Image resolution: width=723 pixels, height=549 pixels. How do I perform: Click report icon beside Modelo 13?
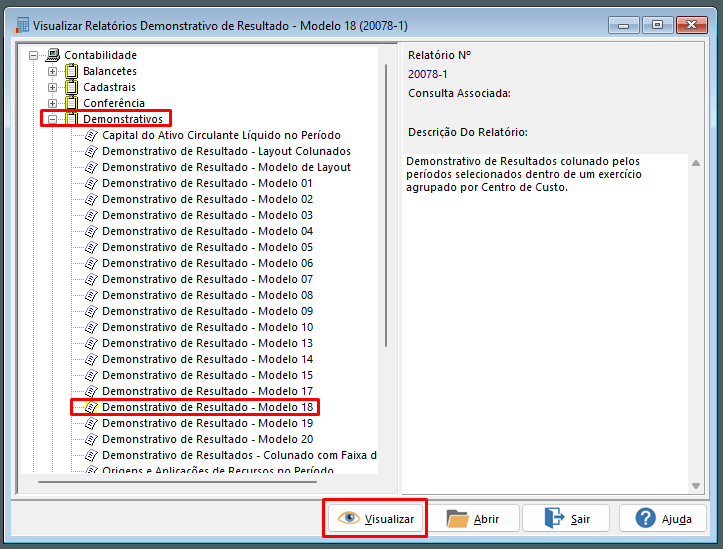[x=91, y=343]
